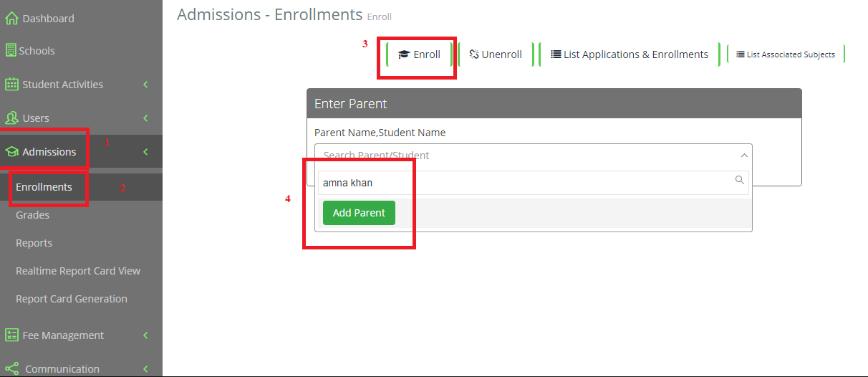868x377 pixels.
Task: Click the green Add Parent button
Action: pyautogui.click(x=359, y=213)
